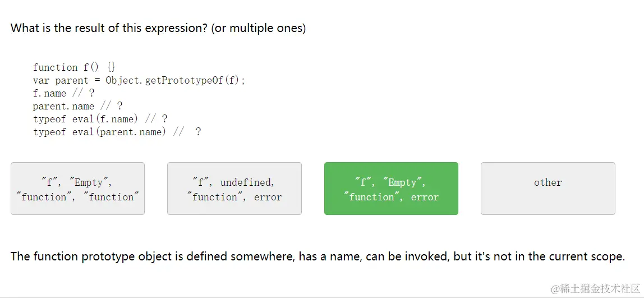Click the "var parent" declaration line
644x298 pixels.
point(139,80)
